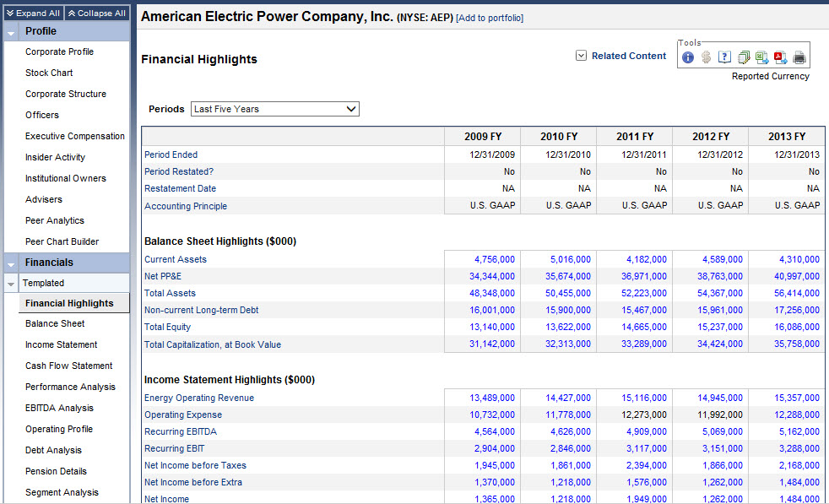
Task: Select Stock Chart from Profile menu
Action: pos(49,73)
